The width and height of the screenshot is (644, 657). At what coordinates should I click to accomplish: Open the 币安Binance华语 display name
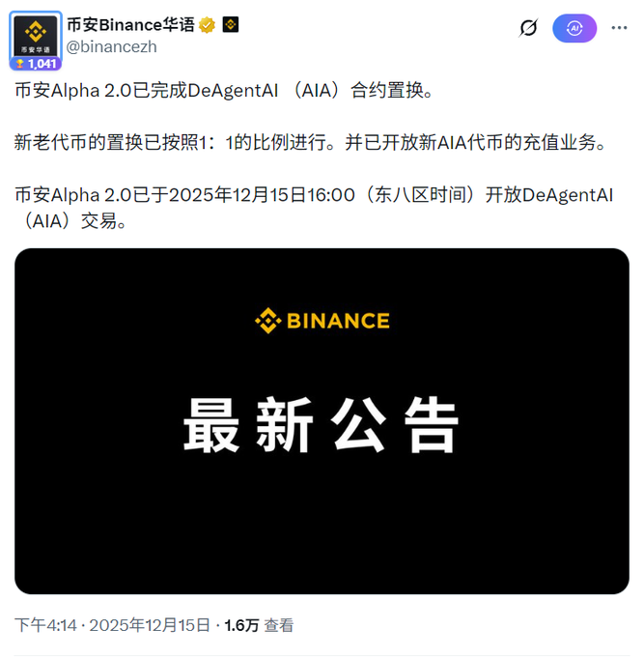130,25
